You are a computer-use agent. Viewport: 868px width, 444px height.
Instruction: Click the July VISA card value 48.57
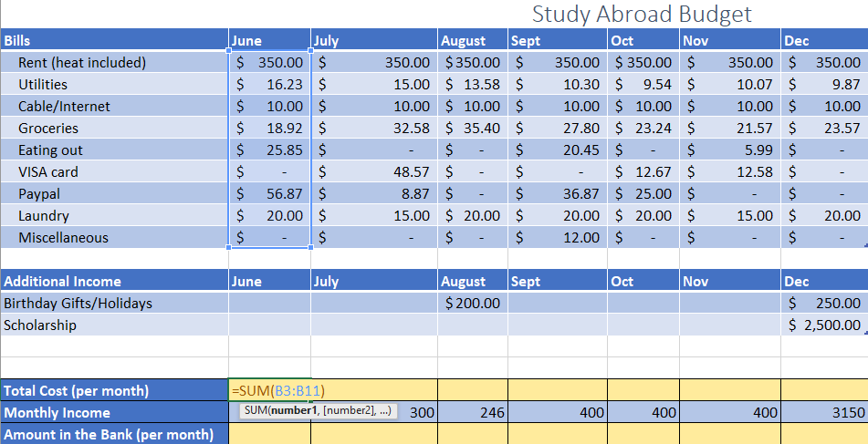click(x=374, y=171)
